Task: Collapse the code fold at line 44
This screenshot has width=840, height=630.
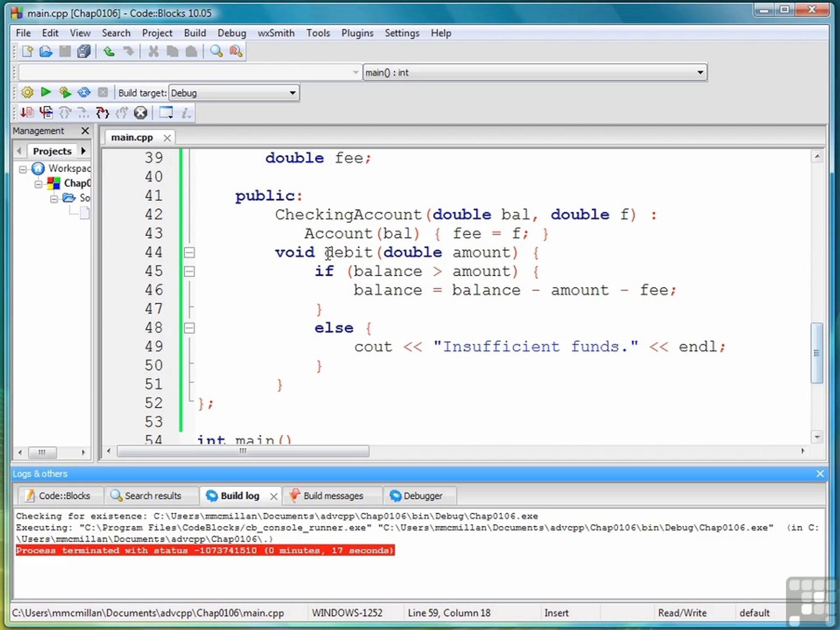Action: (189, 253)
